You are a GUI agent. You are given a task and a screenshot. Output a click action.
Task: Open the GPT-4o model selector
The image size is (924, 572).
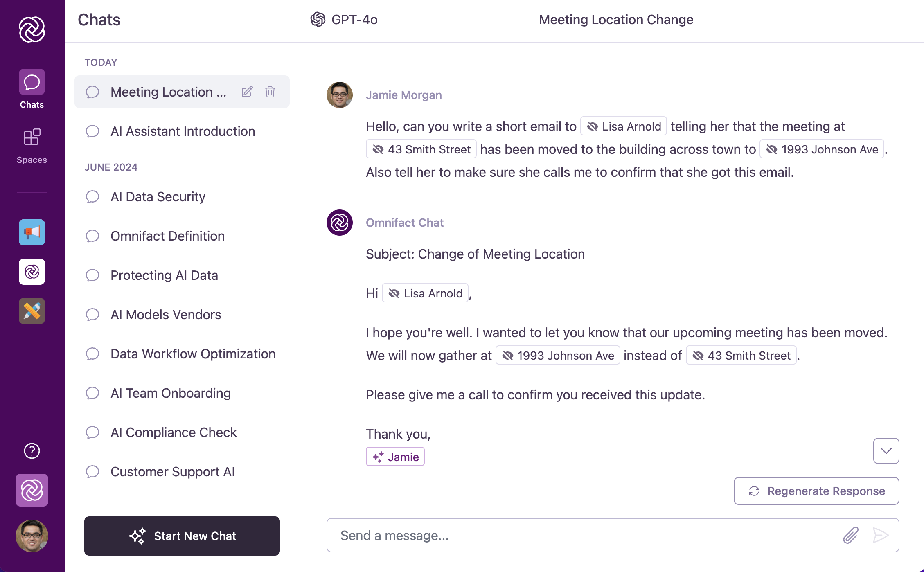pyautogui.click(x=344, y=19)
